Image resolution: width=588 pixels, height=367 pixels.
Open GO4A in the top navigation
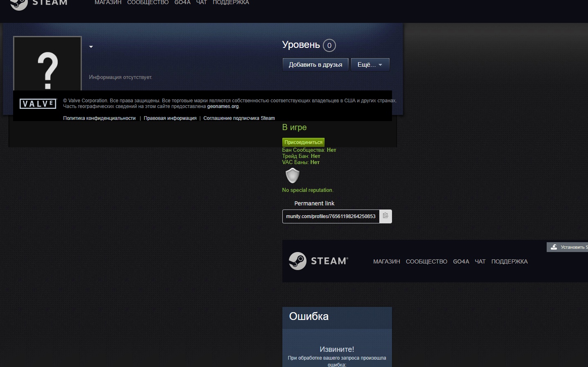coord(182,2)
